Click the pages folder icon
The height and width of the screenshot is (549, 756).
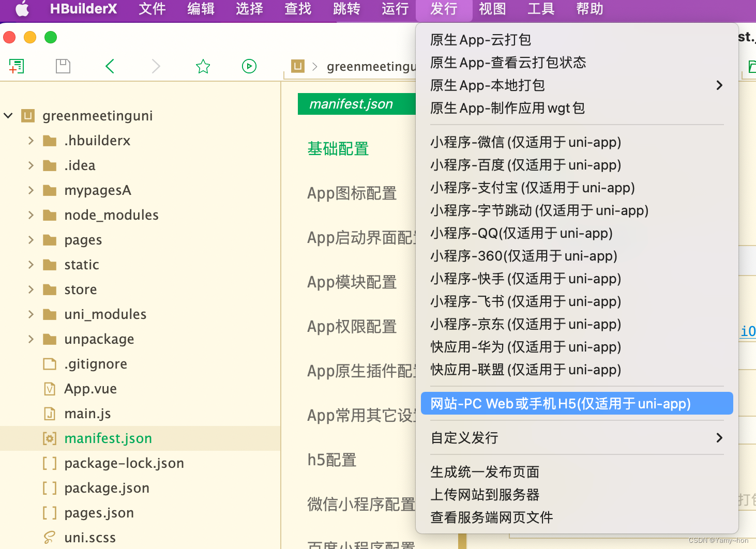point(50,240)
